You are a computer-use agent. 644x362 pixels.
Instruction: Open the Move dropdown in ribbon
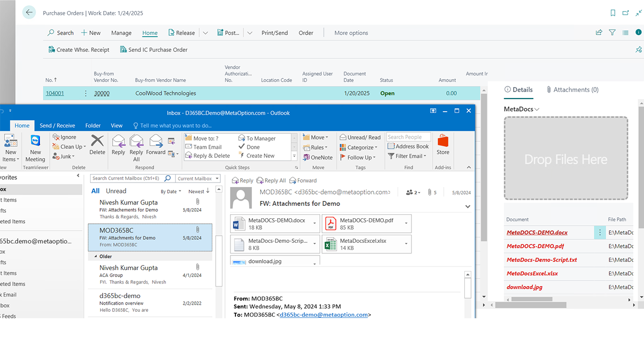coord(315,137)
